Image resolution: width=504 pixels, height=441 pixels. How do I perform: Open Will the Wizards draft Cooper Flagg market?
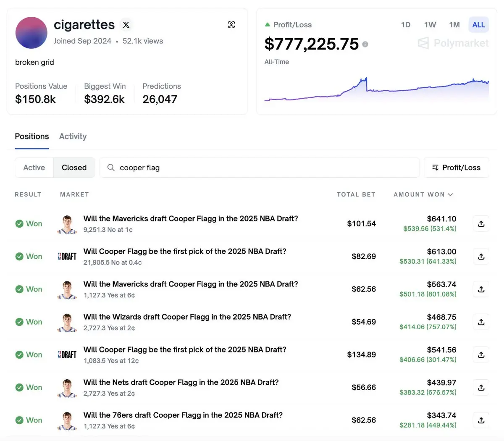[x=187, y=317]
